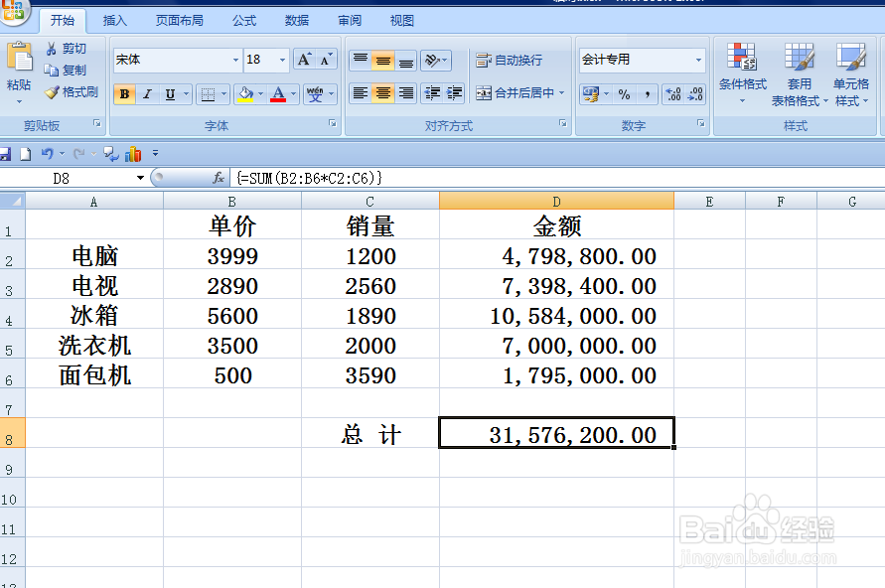This screenshot has height=588, width=885.
Task: Click the text orientation icon
Action: pos(435,60)
